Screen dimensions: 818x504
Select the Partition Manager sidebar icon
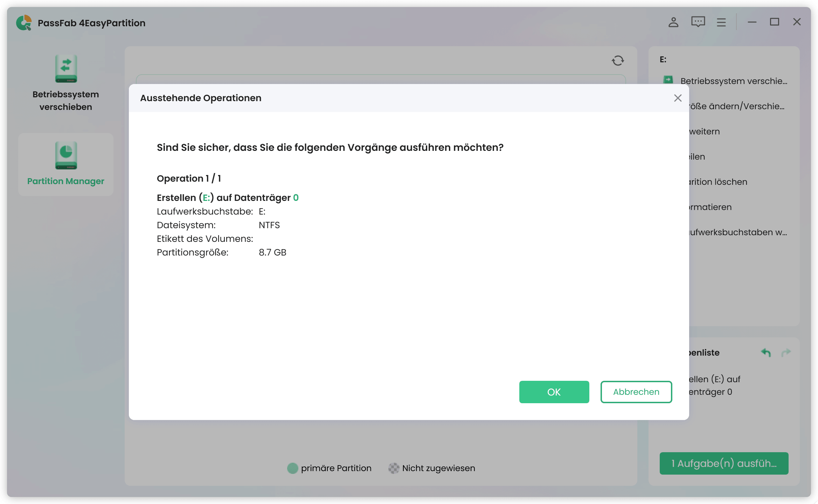pyautogui.click(x=66, y=155)
